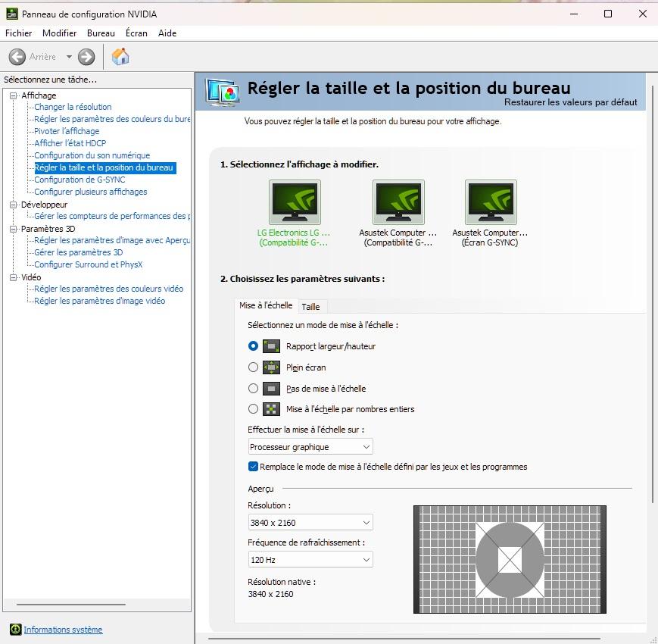Open the Résolution dropdown
The width and height of the screenshot is (658, 644).
310,522
